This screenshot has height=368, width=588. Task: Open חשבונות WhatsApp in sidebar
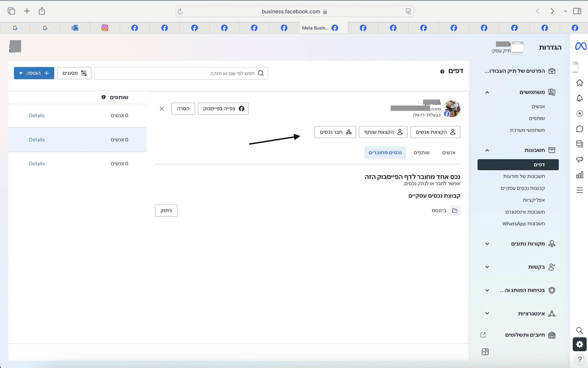[524, 224]
